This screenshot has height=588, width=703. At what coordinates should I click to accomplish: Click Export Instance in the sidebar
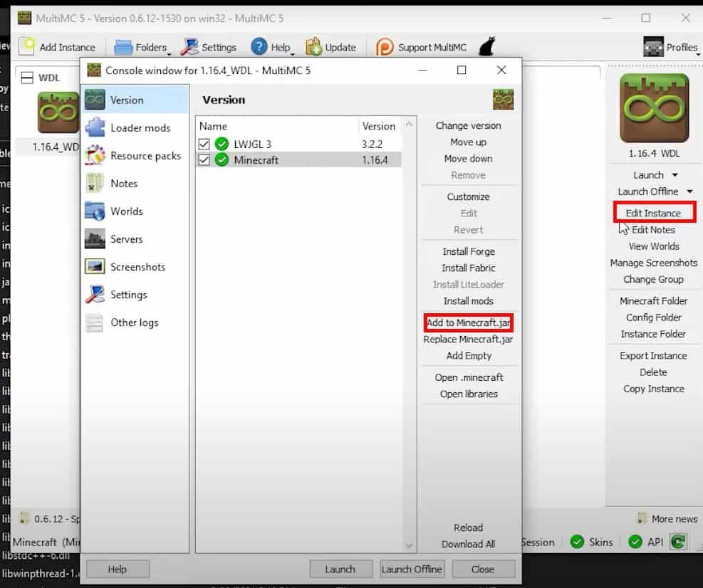653,355
